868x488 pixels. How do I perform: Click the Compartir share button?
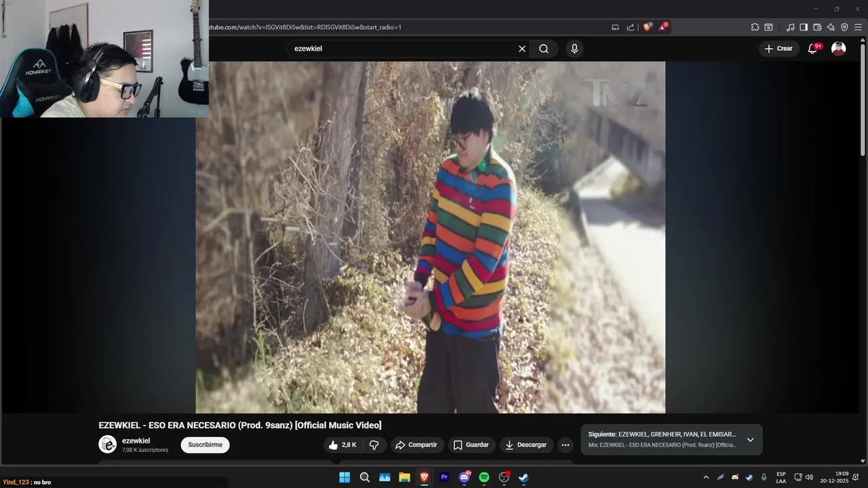[416, 445]
